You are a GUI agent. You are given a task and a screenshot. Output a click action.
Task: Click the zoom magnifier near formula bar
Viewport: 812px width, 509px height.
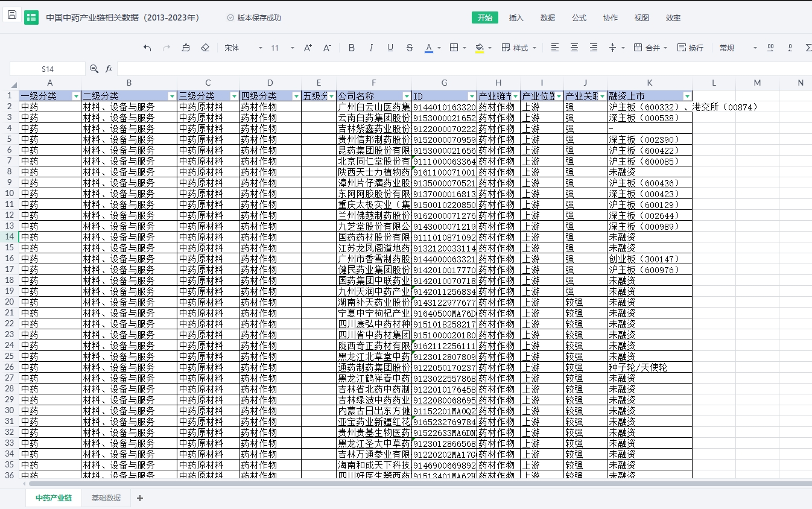tap(94, 69)
